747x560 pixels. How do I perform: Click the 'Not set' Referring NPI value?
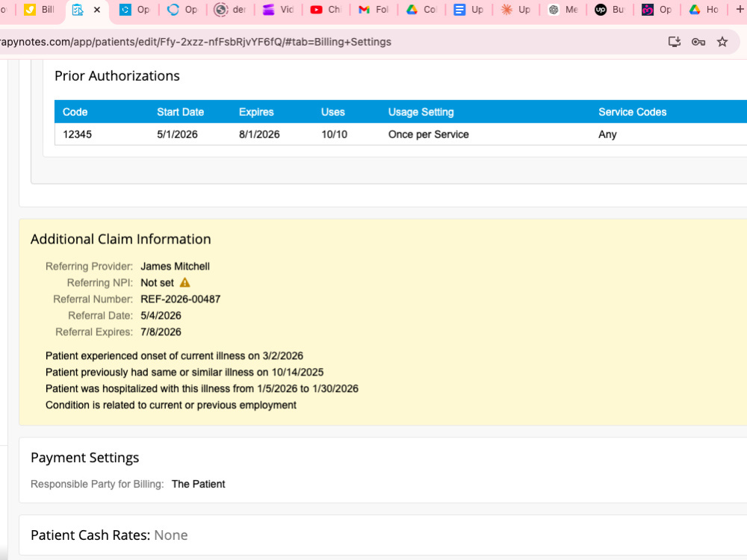tap(157, 283)
